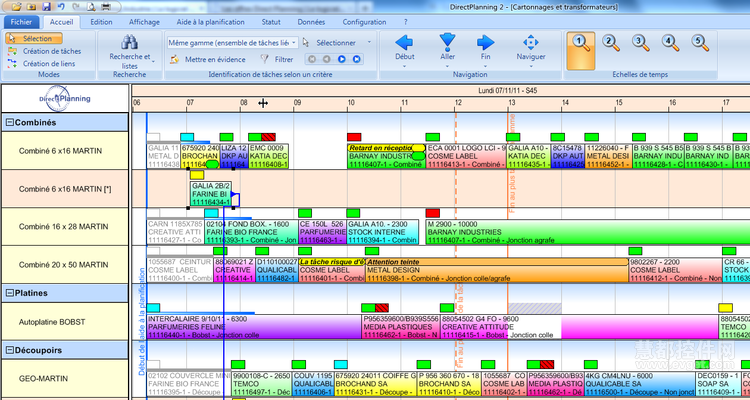Open the ? help tab
Screen dimensions: 750x400
point(406,22)
